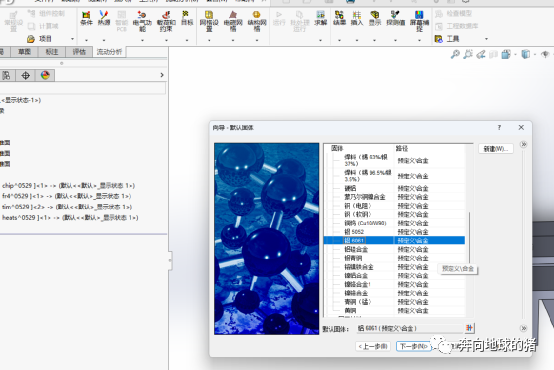Click the 电磁网格 ribbon icon
This screenshot has width=554, height=370.
tap(233, 21)
